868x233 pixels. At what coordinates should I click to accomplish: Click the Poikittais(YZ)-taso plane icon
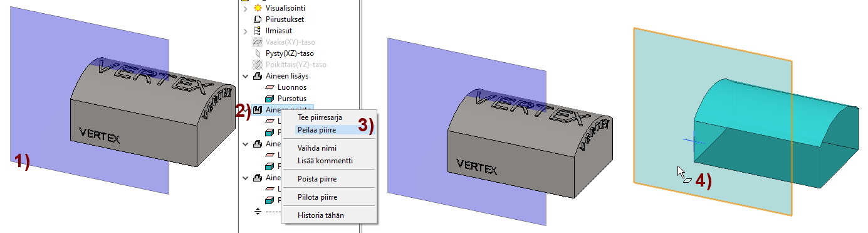(257, 65)
